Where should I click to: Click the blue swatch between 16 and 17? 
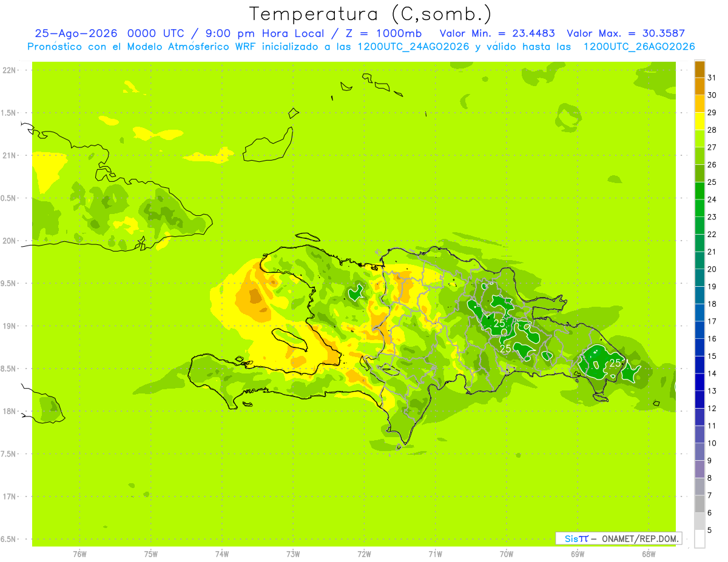699,330
